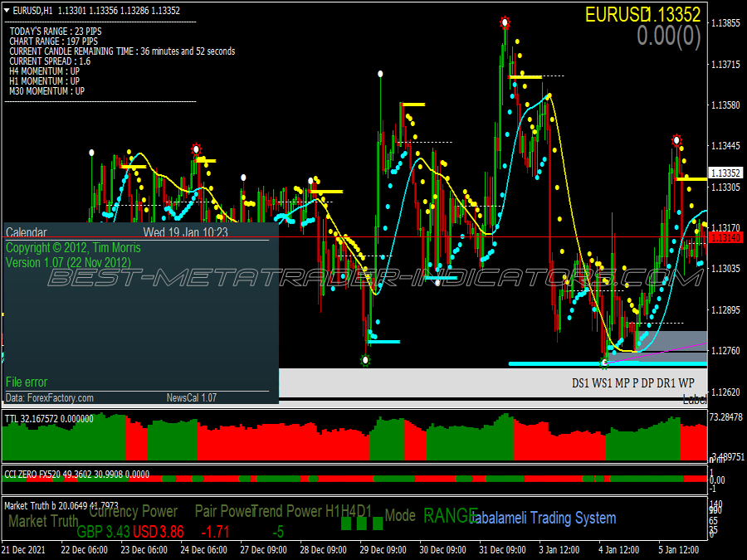The width and height of the screenshot is (747, 560).
Task: Click the GBP 3.43 strength value
Action: pos(104,532)
